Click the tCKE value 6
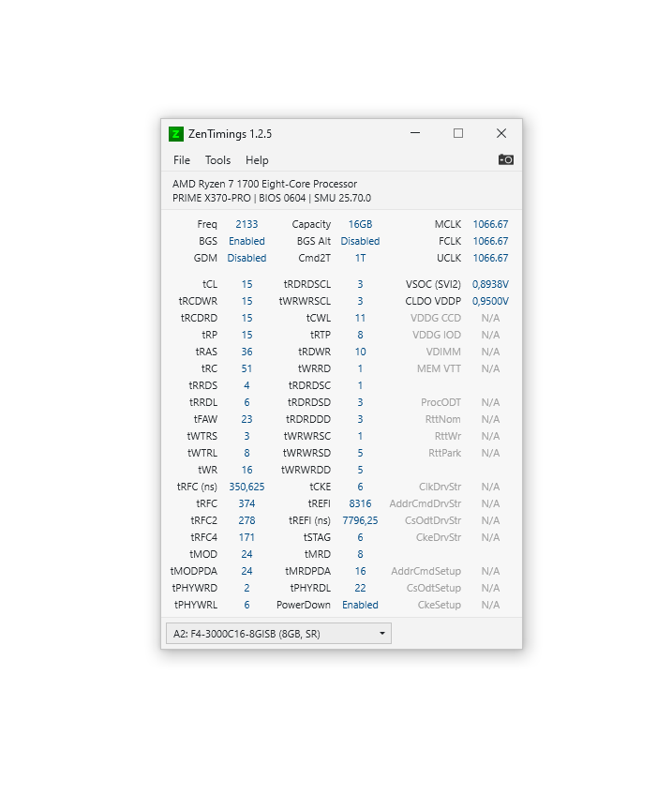 [360, 487]
